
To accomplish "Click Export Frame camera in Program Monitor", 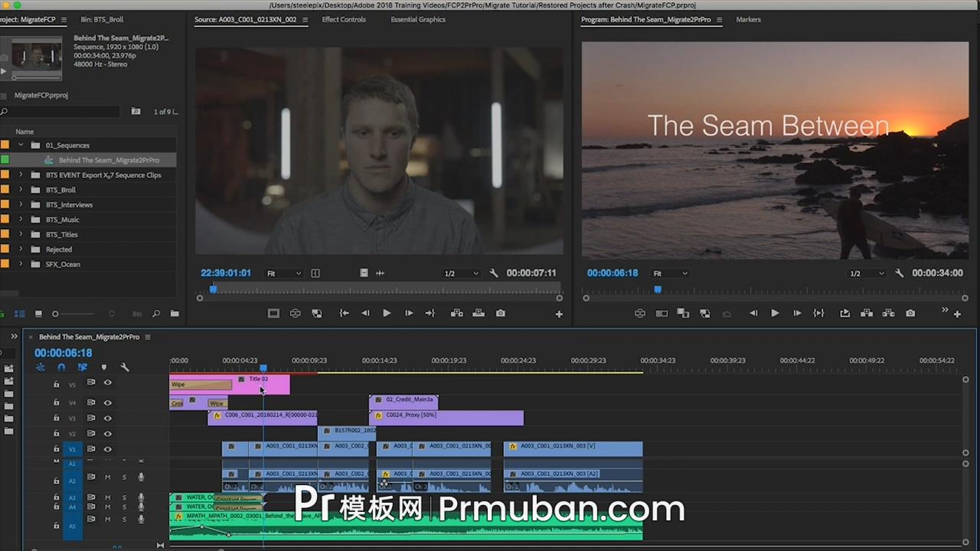I will pos(910,313).
